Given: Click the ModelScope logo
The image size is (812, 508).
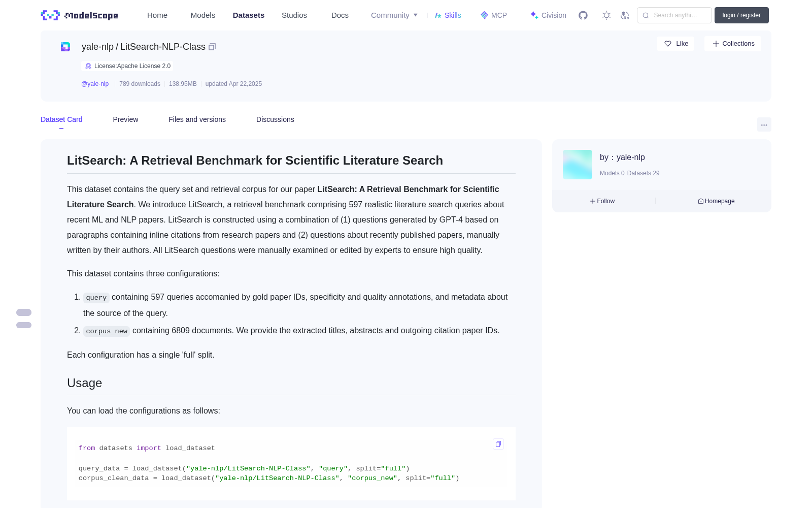Looking at the screenshot, I should (79, 15).
